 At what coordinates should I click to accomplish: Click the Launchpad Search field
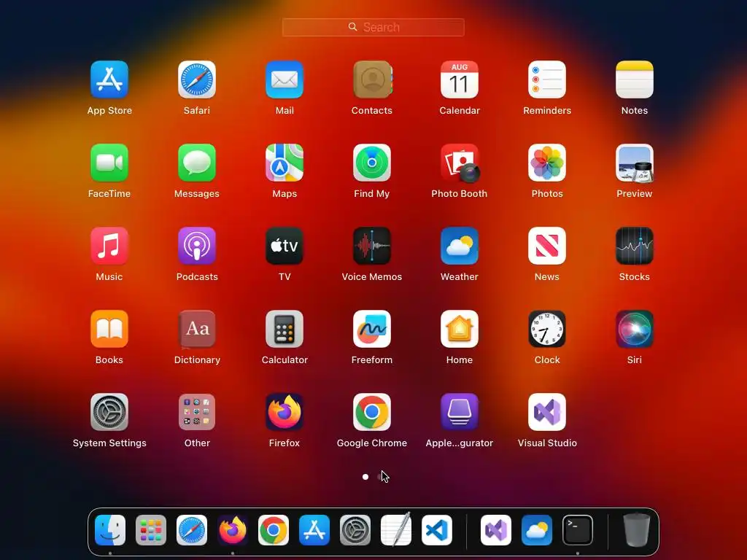click(x=373, y=27)
